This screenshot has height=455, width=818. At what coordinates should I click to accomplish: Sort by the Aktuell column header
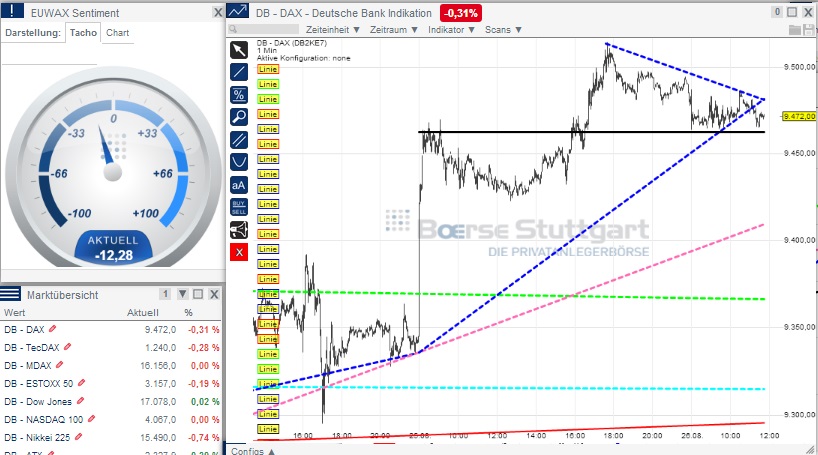142,313
